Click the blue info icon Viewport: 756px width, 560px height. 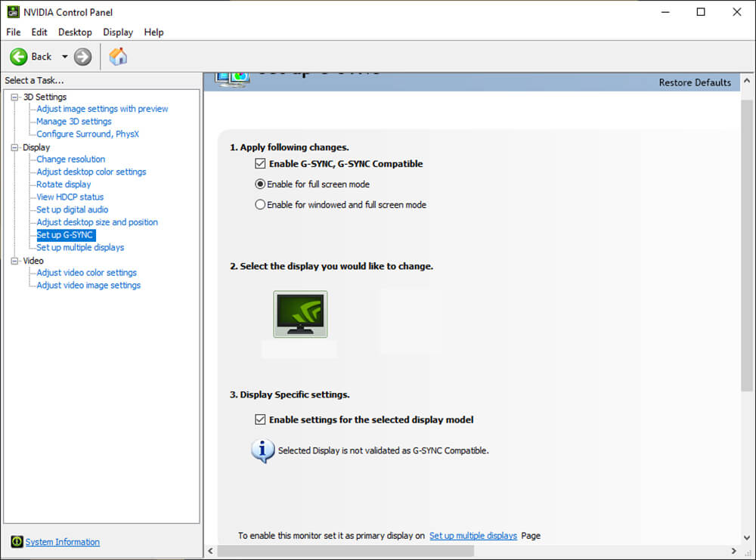263,451
